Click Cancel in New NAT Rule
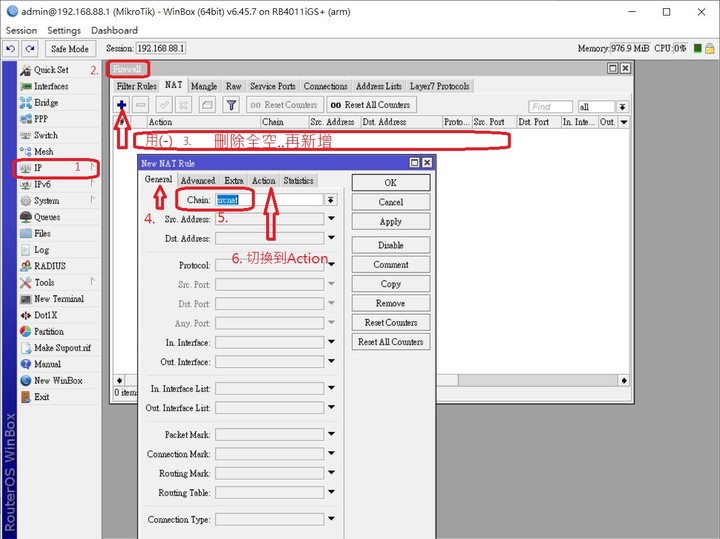 coord(391,202)
